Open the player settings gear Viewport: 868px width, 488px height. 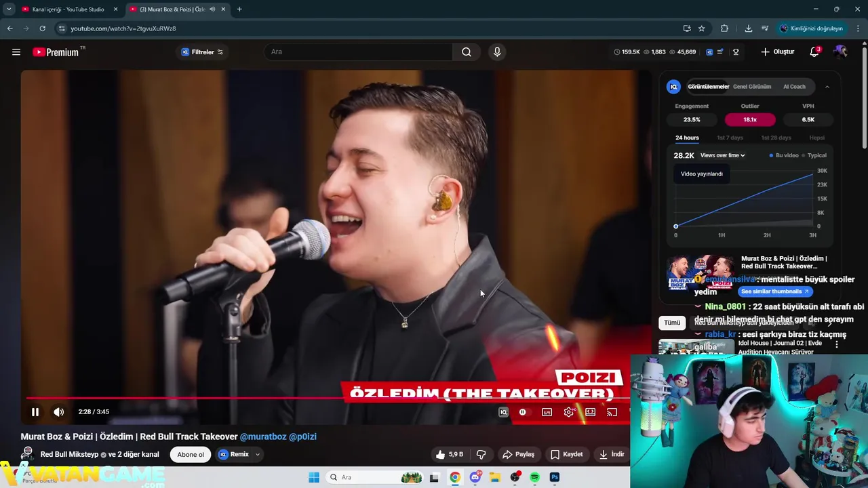point(569,412)
